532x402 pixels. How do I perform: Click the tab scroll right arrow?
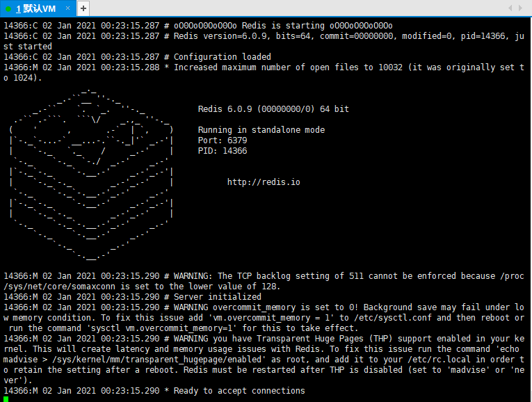pos(520,8)
